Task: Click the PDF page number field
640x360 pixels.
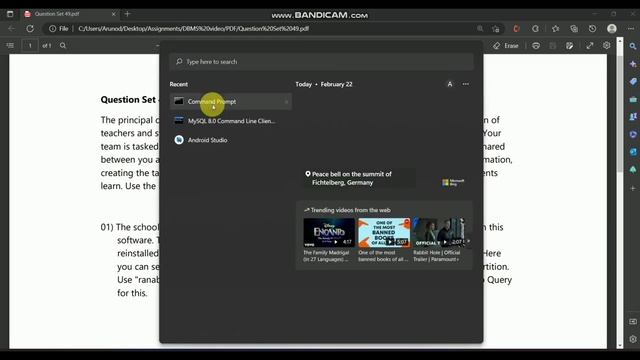Action: tap(30, 45)
